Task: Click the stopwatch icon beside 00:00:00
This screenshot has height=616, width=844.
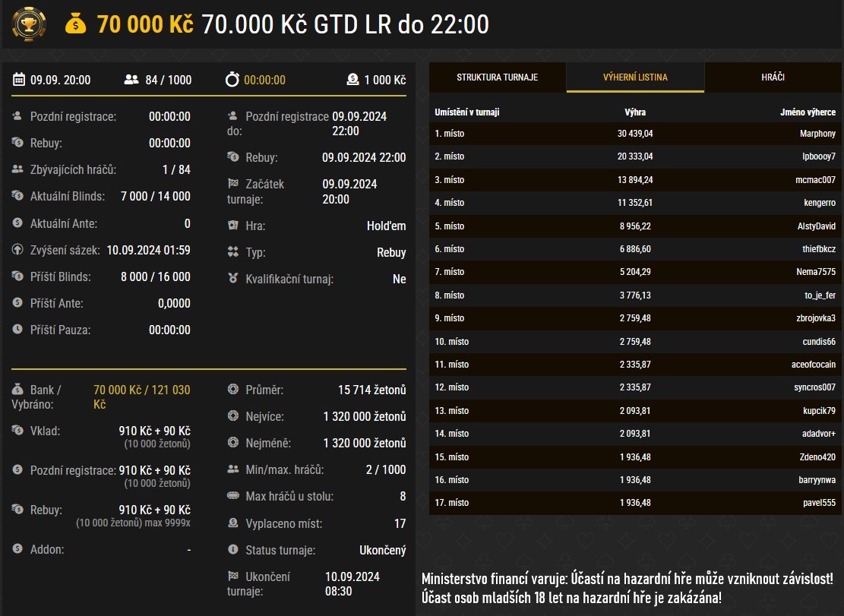Action: coord(232,80)
